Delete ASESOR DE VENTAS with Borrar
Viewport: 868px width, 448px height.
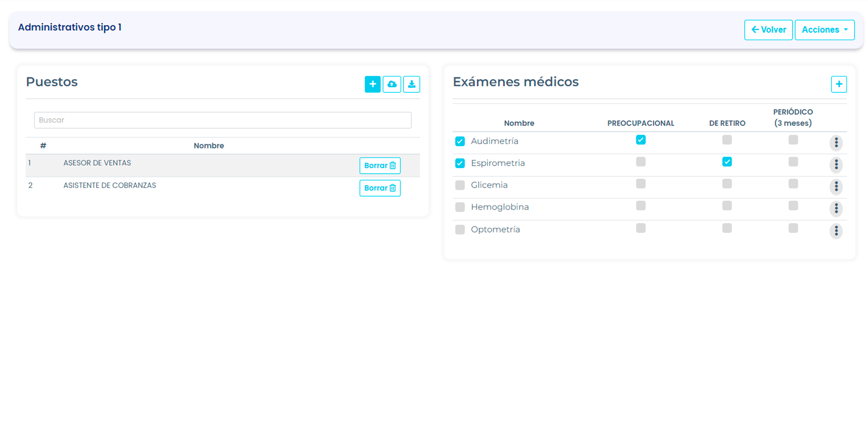pos(380,166)
